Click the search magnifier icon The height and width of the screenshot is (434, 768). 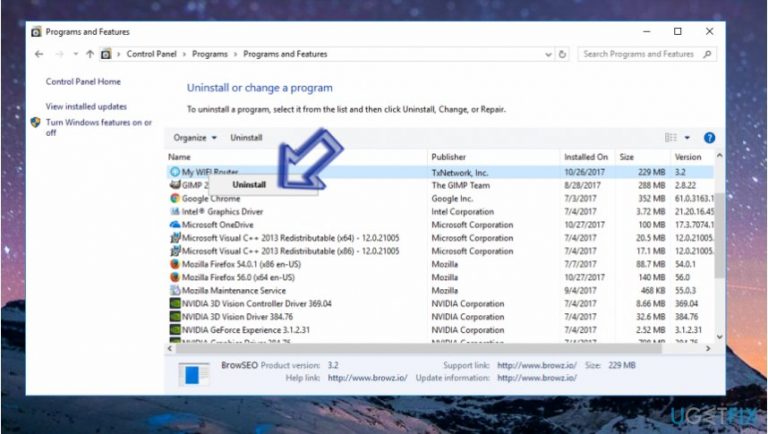[707, 54]
